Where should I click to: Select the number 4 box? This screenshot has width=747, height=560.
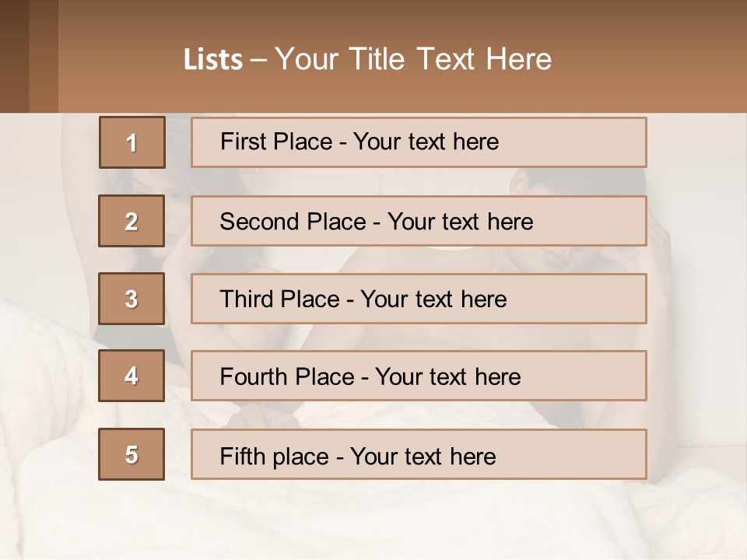132,376
